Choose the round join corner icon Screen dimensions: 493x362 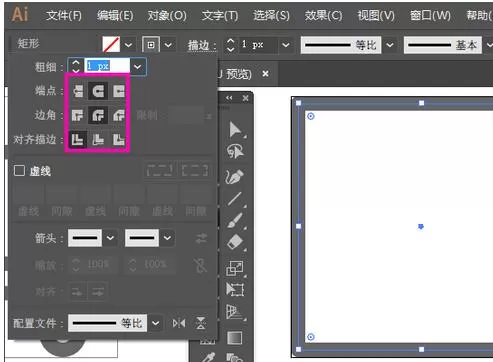click(x=98, y=115)
